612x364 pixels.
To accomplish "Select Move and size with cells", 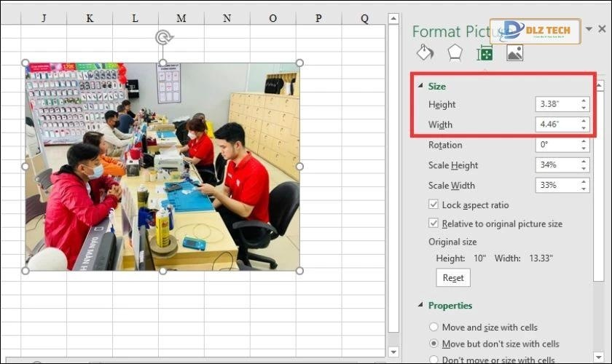I will (433, 327).
